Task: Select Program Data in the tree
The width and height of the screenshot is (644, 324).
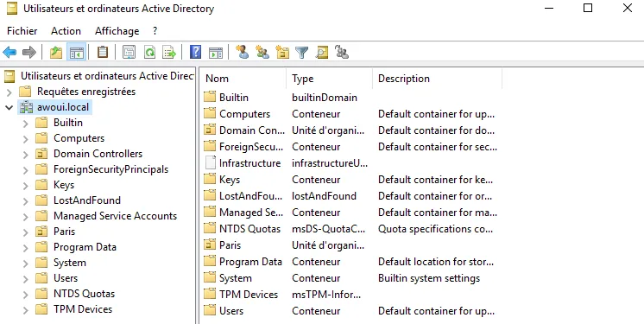Action: [85, 247]
